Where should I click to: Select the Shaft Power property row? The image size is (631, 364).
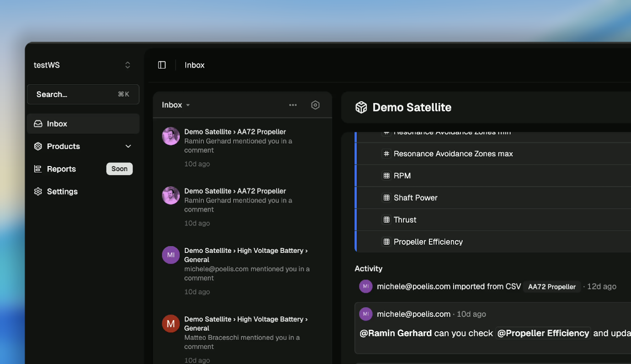[493, 198]
